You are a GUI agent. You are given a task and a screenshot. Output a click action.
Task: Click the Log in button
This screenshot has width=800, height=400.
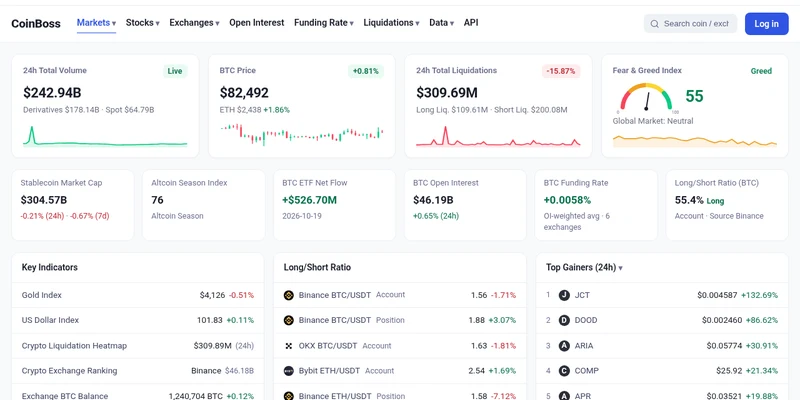(766, 24)
